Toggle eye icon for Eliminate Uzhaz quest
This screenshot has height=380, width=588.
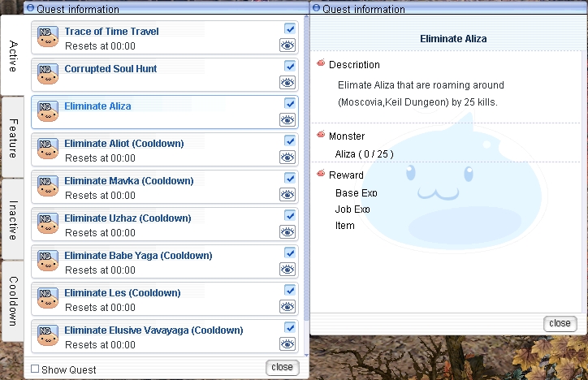pyautogui.click(x=287, y=231)
